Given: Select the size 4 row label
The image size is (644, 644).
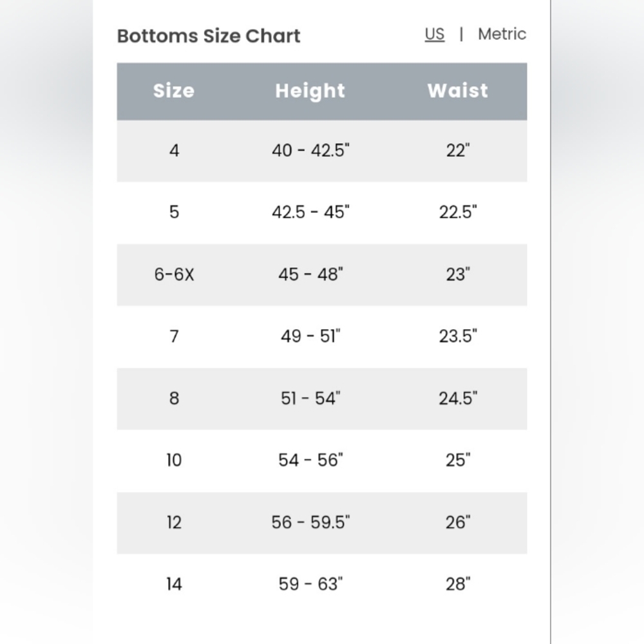Looking at the screenshot, I should tap(174, 151).
